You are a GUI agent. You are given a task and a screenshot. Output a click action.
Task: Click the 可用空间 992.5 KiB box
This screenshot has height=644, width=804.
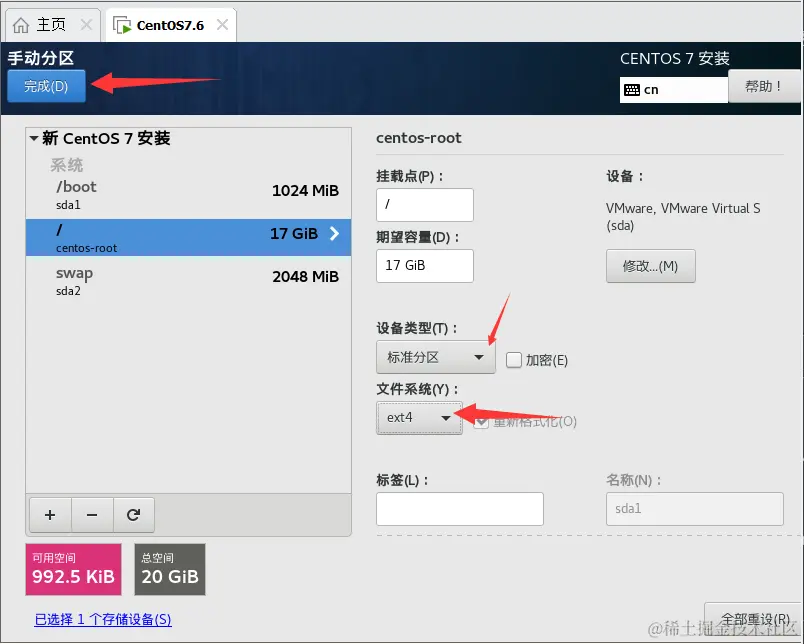click(x=73, y=569)
